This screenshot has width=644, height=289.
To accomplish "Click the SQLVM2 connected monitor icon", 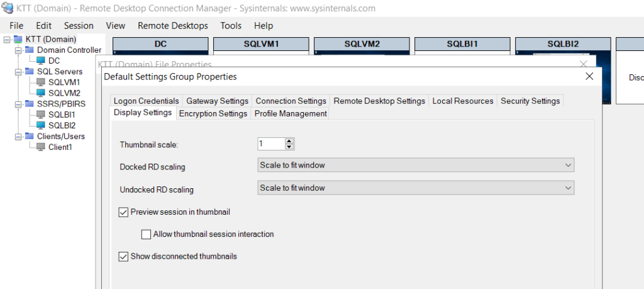I will click(x=41, y=93).
